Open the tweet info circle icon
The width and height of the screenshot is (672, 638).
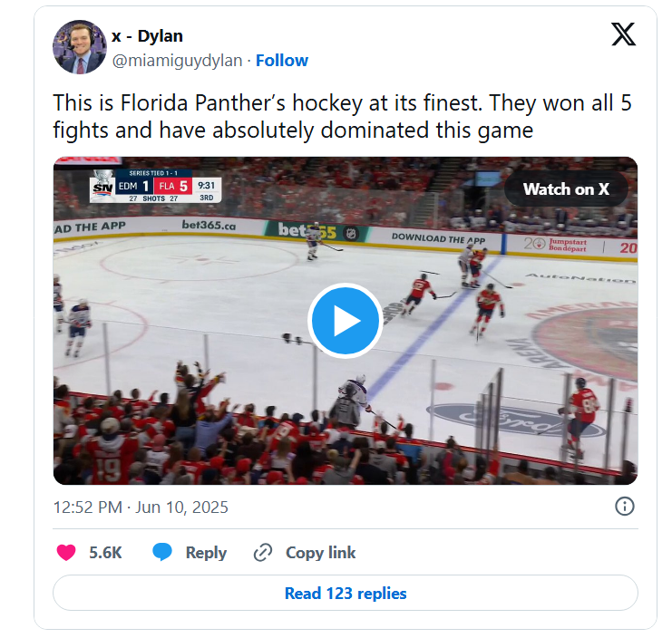click(625, 507)
